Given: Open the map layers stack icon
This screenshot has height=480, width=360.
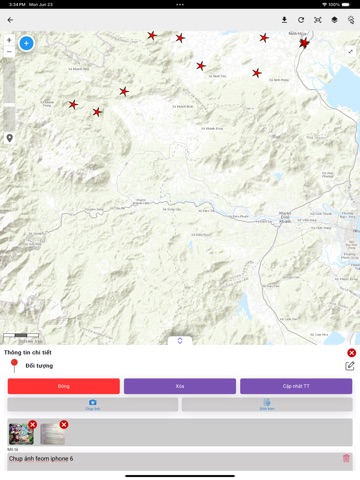Looking at the screenshot, I should 334,20.
